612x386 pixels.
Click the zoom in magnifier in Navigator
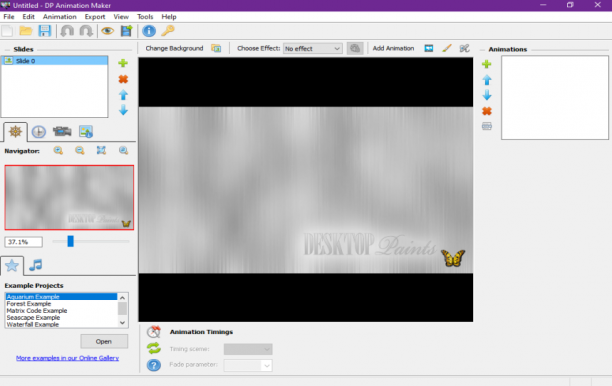click(x=58, y=151)
